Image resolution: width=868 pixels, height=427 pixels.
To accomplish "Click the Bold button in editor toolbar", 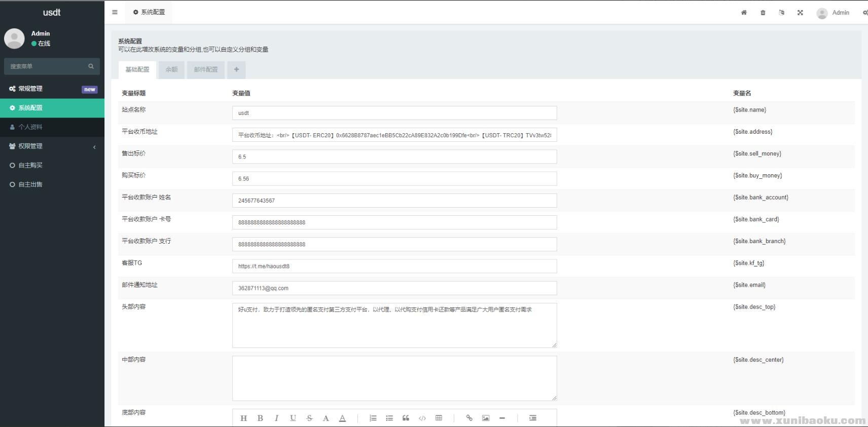I will tap(260, 418).
